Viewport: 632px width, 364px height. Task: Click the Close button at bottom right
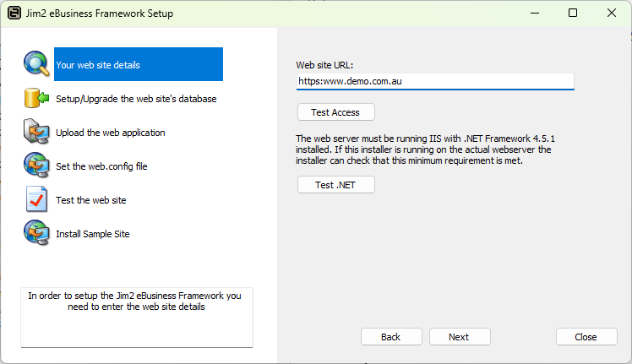(586, 337)
